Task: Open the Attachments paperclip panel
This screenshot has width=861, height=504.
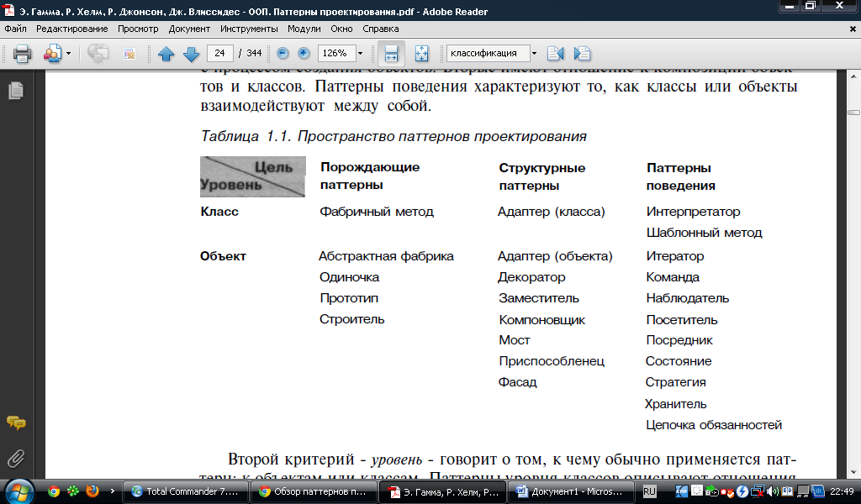Action: click(x=16, y=459)
